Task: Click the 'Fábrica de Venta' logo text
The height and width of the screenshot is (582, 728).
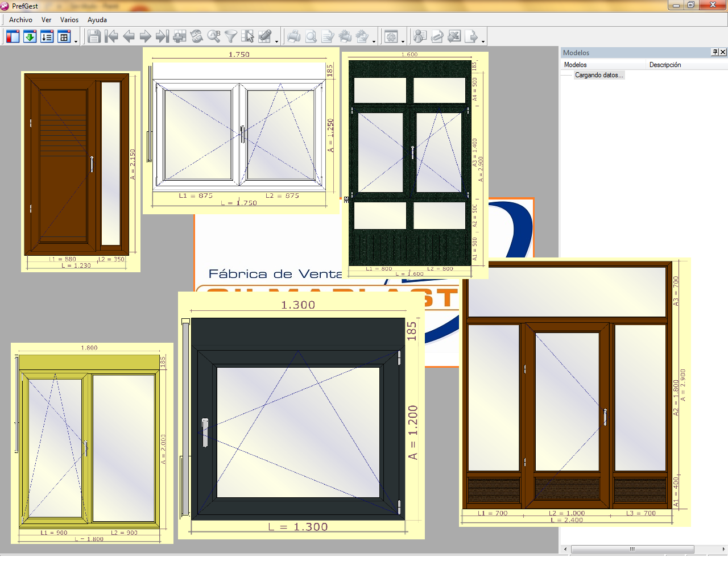Action: point(275,274)
